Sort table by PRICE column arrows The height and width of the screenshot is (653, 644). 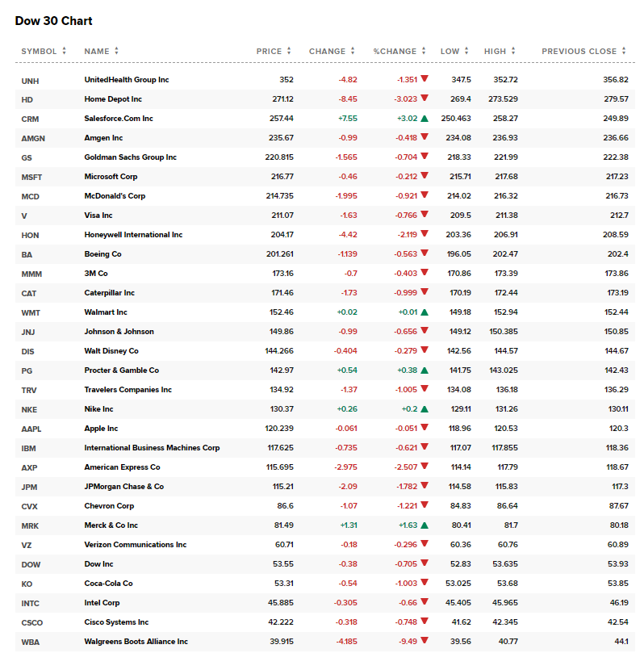(x=289, y=51)
